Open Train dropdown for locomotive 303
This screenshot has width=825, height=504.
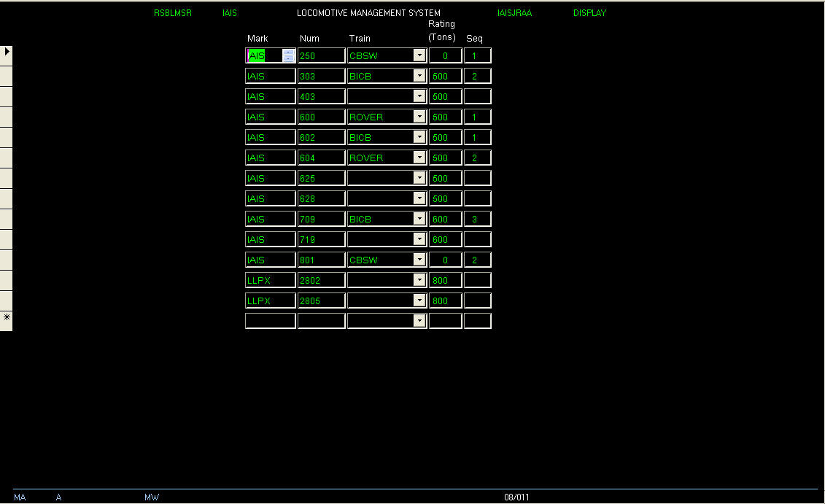click(419, 76)
